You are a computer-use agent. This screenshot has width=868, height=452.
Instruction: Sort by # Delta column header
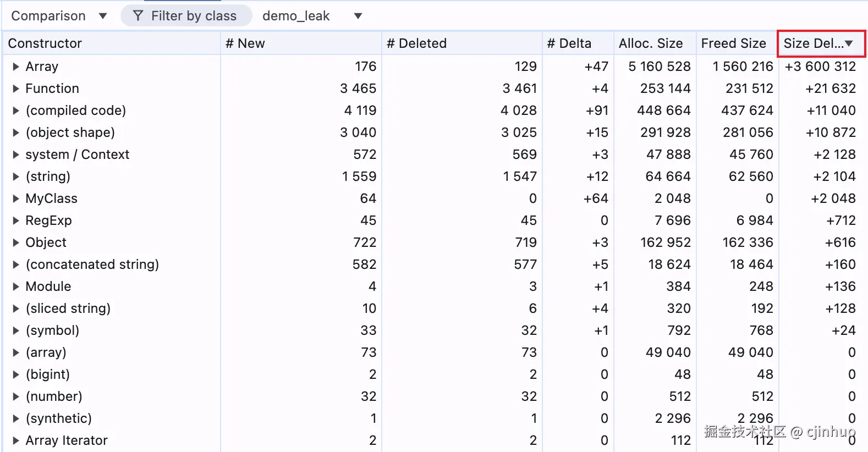[x=578, y=43]
